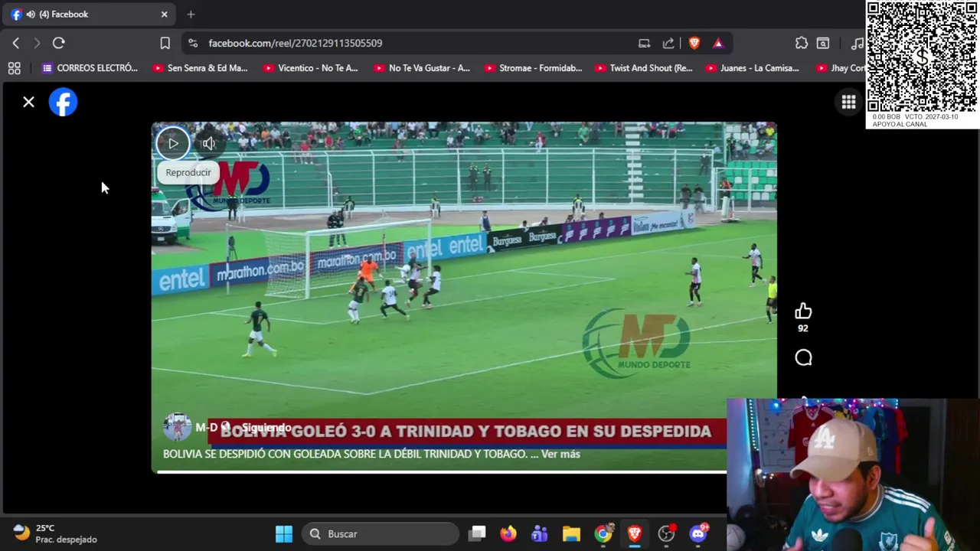The height and width of the screenshot is (551, 980).
Task: Open the weather widget showing 25°C
Action: click(55, 533)
